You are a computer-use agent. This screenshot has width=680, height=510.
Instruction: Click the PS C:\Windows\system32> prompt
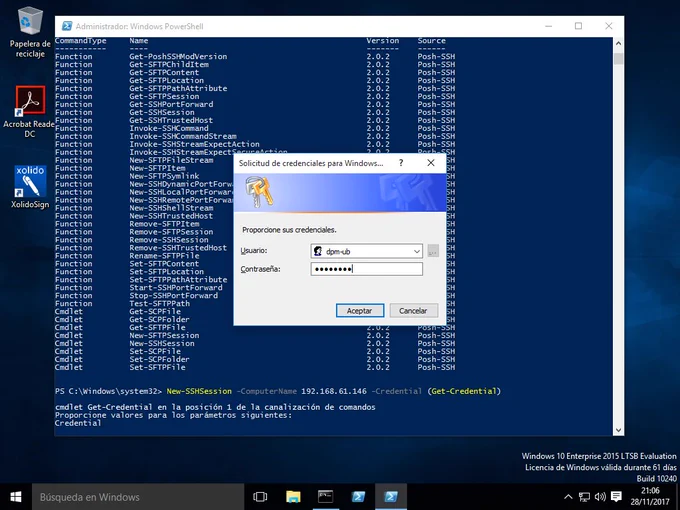(108, 391)
